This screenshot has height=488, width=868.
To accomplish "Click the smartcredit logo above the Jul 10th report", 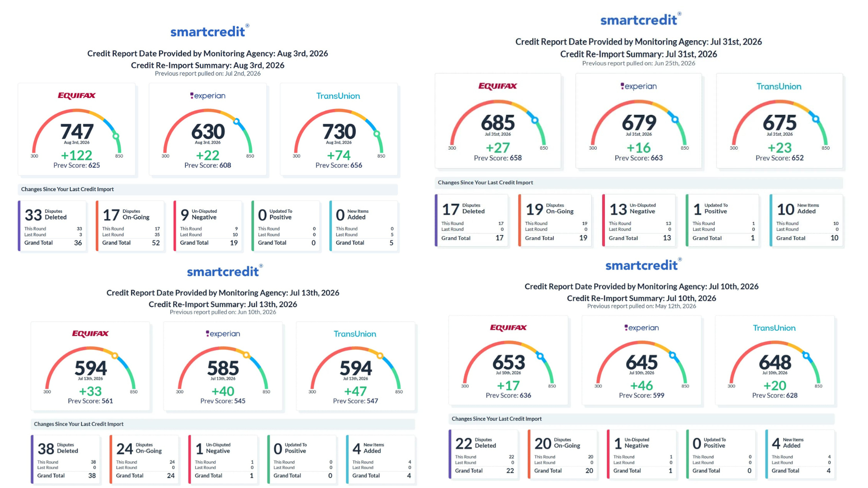I will click(643, 264).
